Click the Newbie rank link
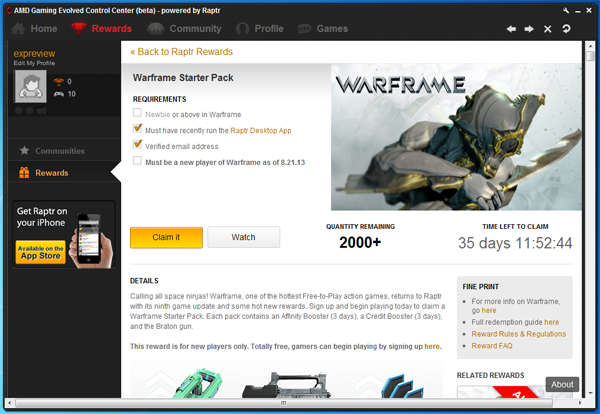600x414 pixels. [x=158, y=114]
